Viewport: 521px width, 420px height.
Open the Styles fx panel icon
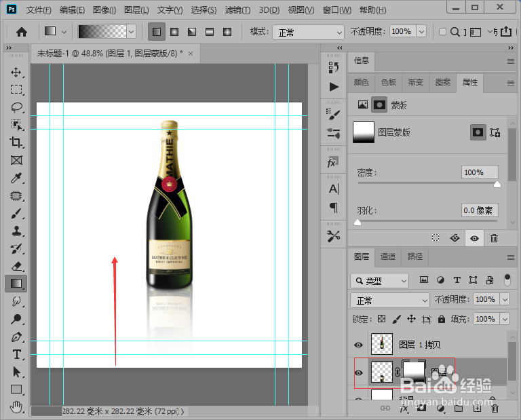click(x=332, y=162)
